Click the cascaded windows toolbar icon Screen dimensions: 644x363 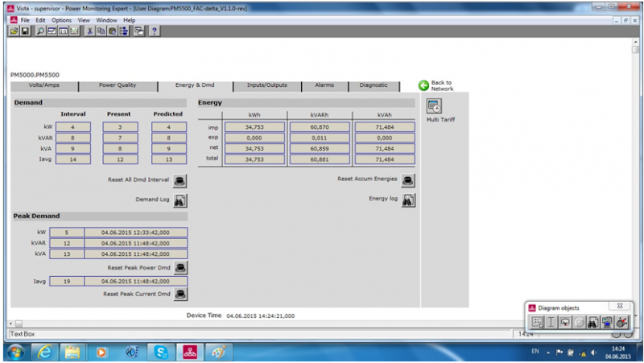pos(138,31)
